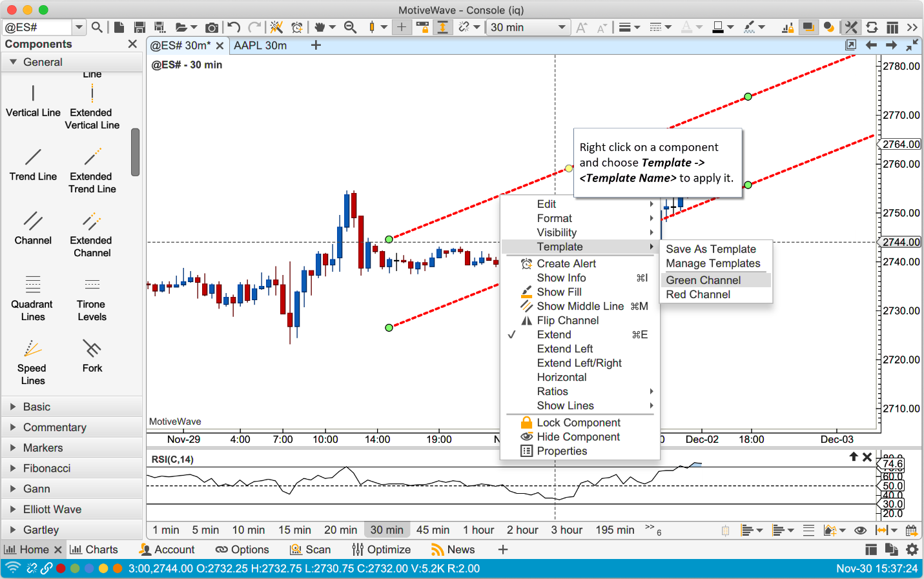Select the 15 min interval button
The image size is (924, 579).
pos(294,530)
